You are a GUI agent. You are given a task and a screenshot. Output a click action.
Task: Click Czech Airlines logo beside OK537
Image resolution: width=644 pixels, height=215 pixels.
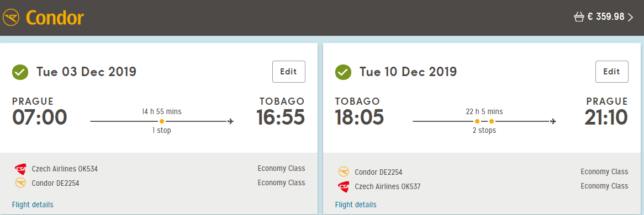pyautogui.click(x=344, y=186)
